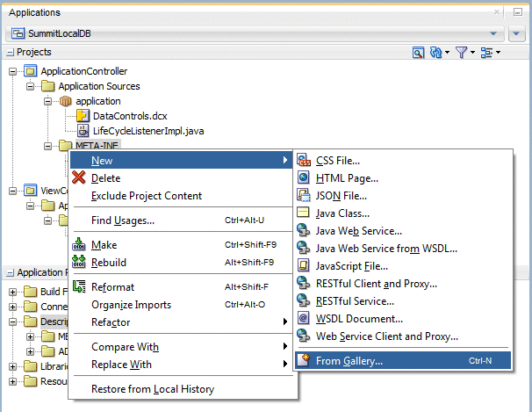Select Organize Imports menu item
Viewport: 532px width, 412px height.
(x=181, y=304)
